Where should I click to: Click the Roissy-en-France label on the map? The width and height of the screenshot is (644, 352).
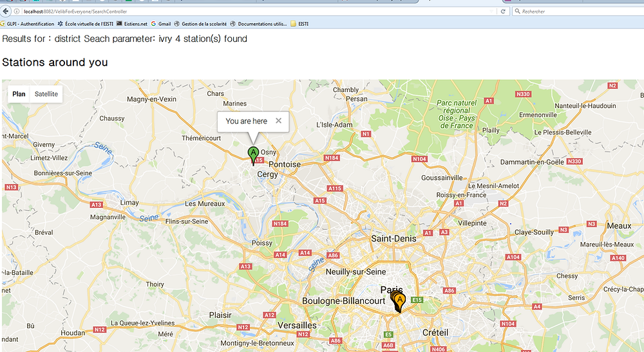tap(461, 195)
